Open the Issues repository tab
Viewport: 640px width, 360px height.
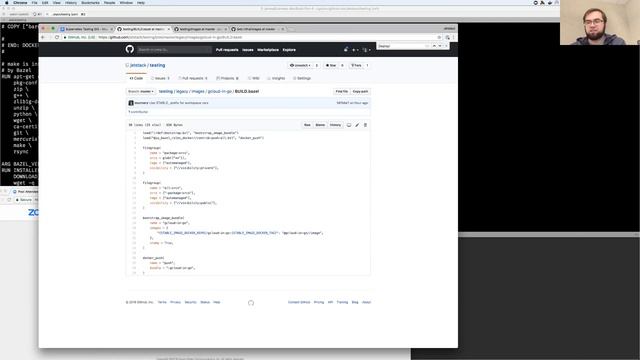[x=160, y=78]
